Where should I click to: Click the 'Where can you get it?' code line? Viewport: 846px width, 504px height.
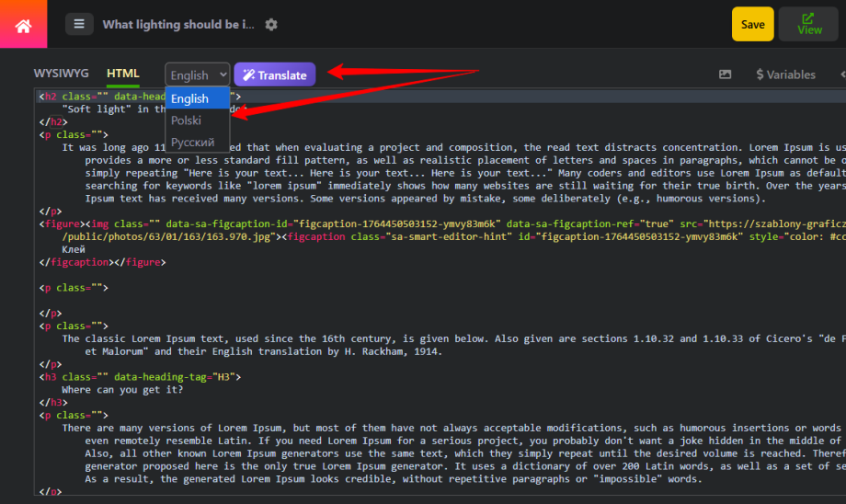[122, 390]
